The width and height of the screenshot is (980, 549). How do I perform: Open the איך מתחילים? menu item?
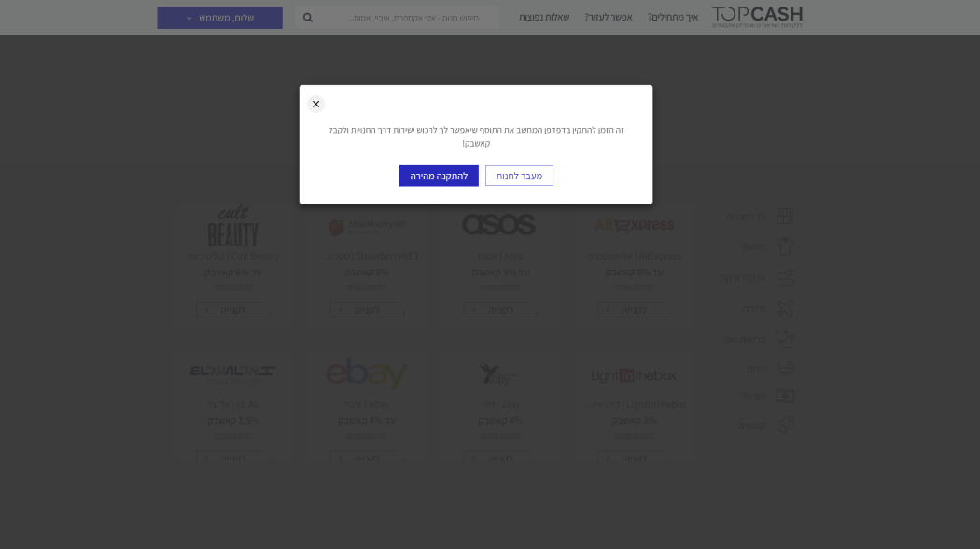673,18
